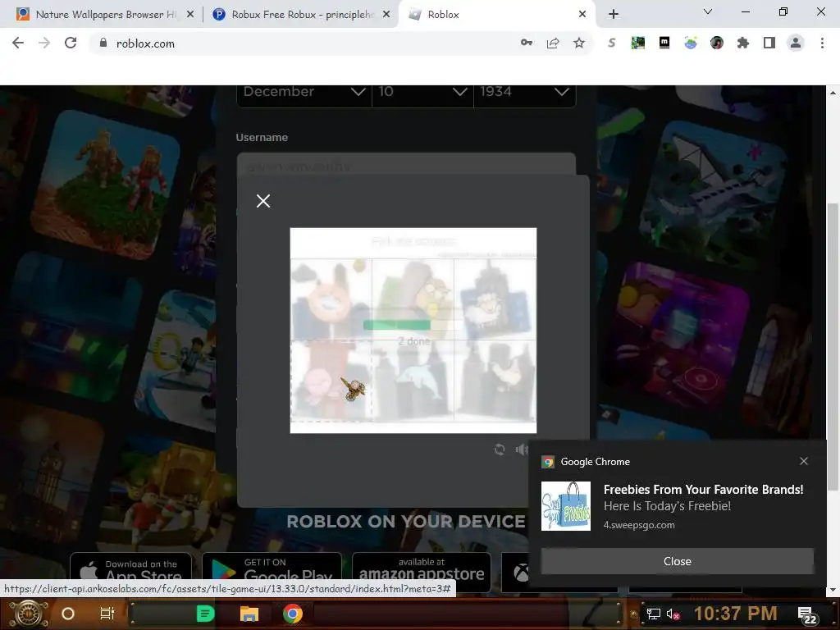
Task: Close the Nature Wallpapers tab
Action: click(x=190, y=15)
